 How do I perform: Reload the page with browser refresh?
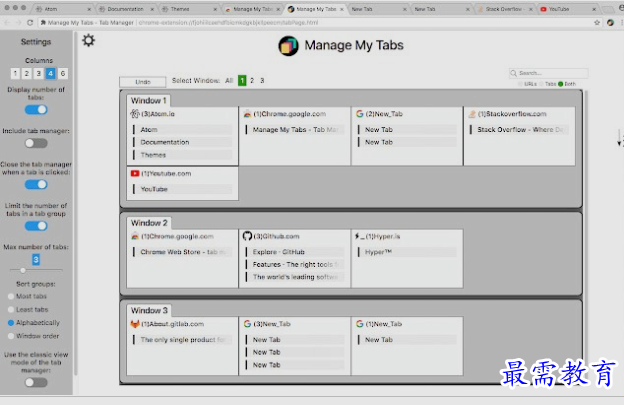tap(30, 23)
